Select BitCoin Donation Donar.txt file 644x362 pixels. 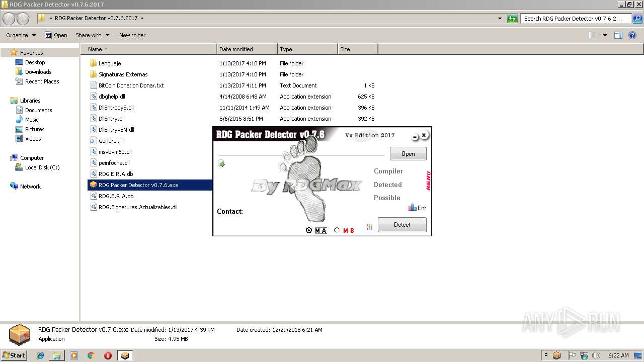131,85
